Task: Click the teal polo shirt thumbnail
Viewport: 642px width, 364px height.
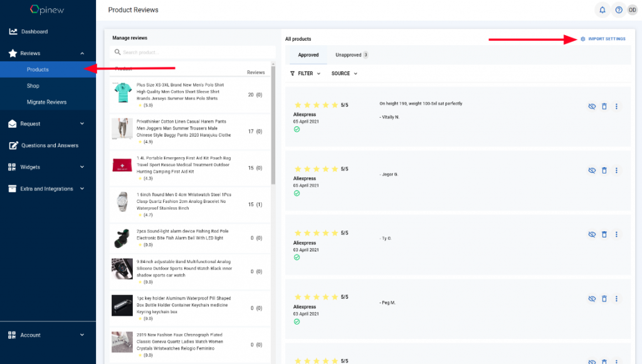Action: (x=122, y=93)
